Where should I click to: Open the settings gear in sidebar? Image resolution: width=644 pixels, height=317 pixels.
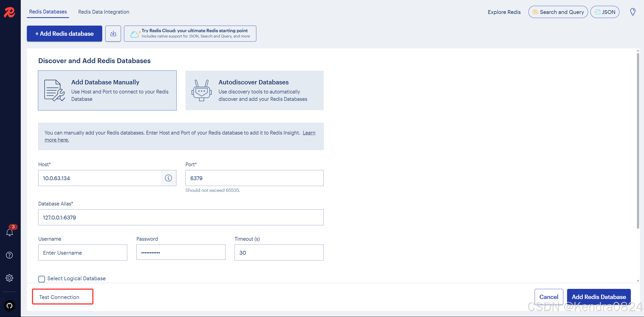9,278
